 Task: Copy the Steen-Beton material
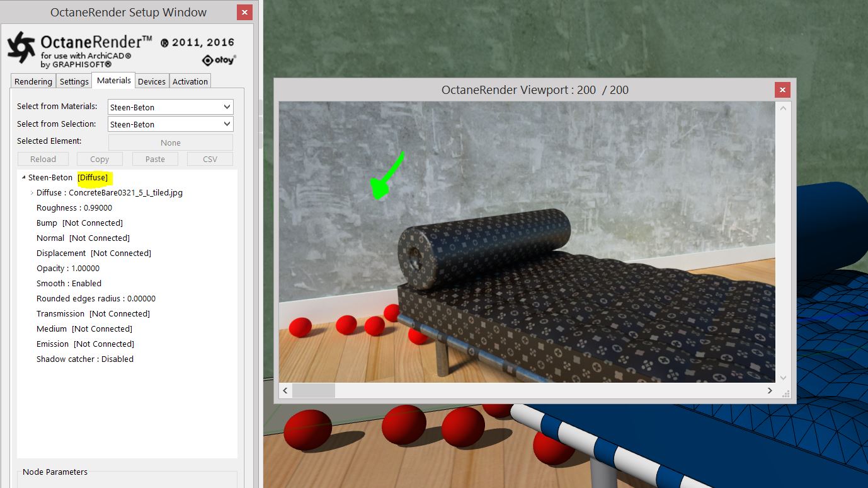[x=99, y=159]
